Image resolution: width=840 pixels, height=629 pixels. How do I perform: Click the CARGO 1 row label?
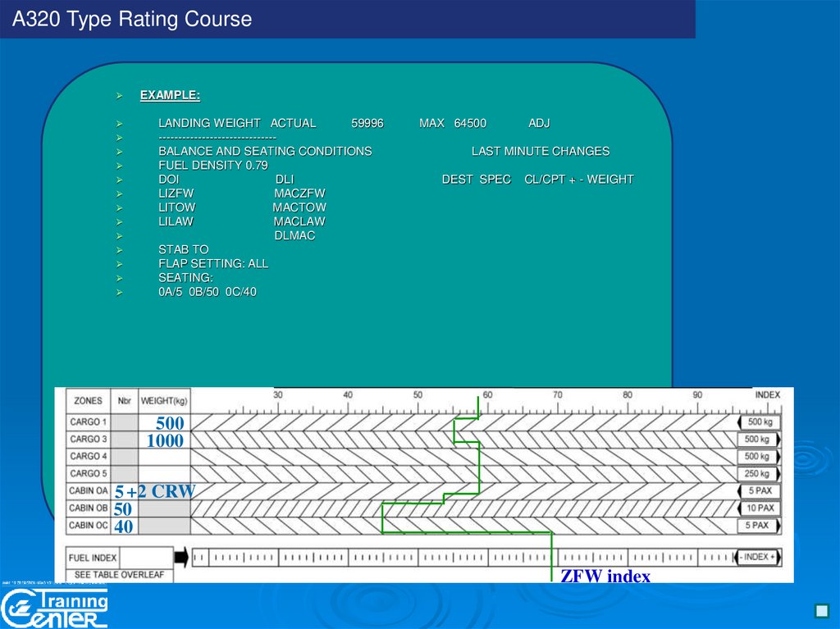point(89,422)
